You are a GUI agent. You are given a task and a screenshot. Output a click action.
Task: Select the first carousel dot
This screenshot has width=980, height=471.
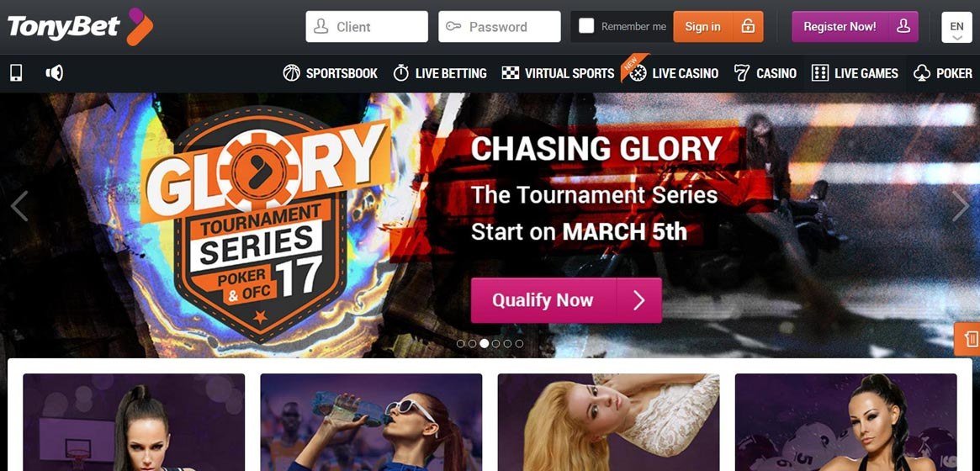click(461, 343)
